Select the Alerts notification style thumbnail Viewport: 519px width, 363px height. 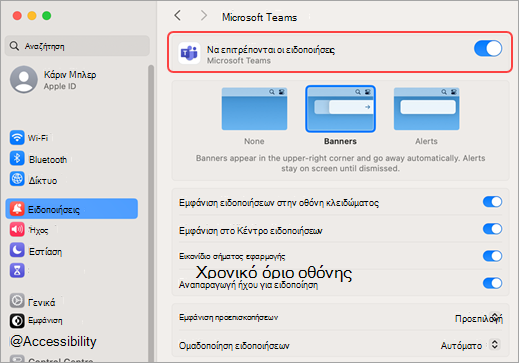point(426,109)
